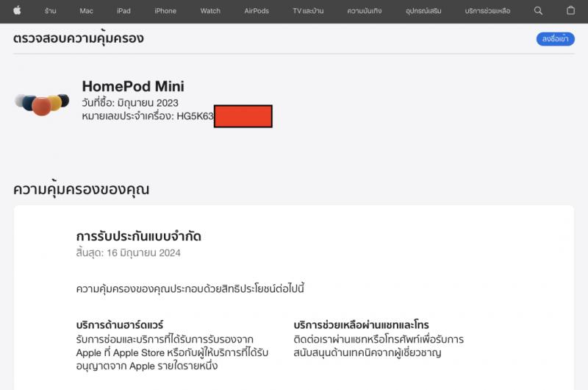Click the blue ลงชื่อเข้า sign-in button
Screen dimensions: 588x390
556,39
